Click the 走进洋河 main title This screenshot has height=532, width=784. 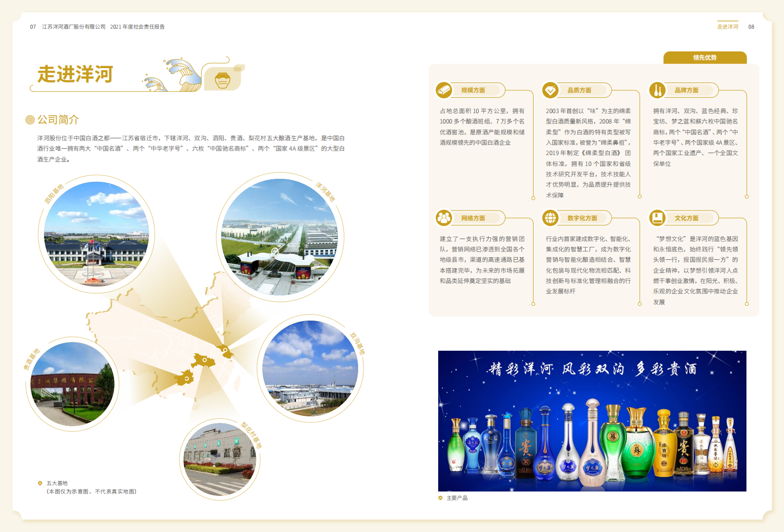click(x=76, y=74)
